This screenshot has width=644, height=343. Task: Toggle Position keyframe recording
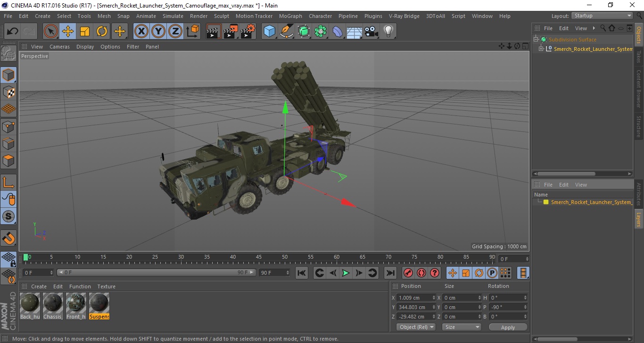453,273
